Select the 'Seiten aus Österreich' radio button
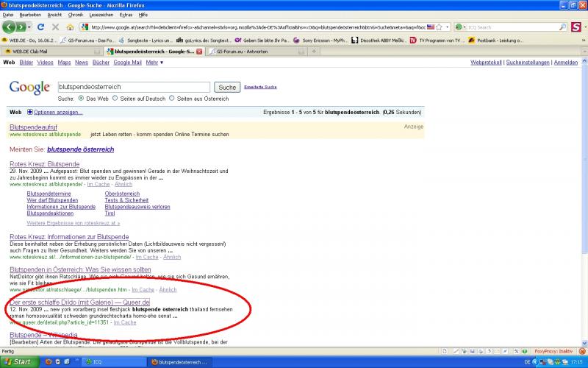588x368 pixels. tap(172, 99)
